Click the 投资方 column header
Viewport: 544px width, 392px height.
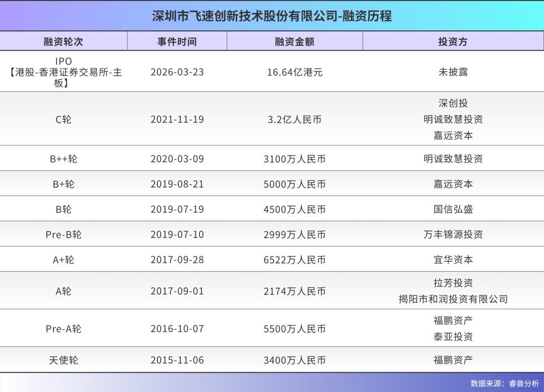tap(453, 42)
